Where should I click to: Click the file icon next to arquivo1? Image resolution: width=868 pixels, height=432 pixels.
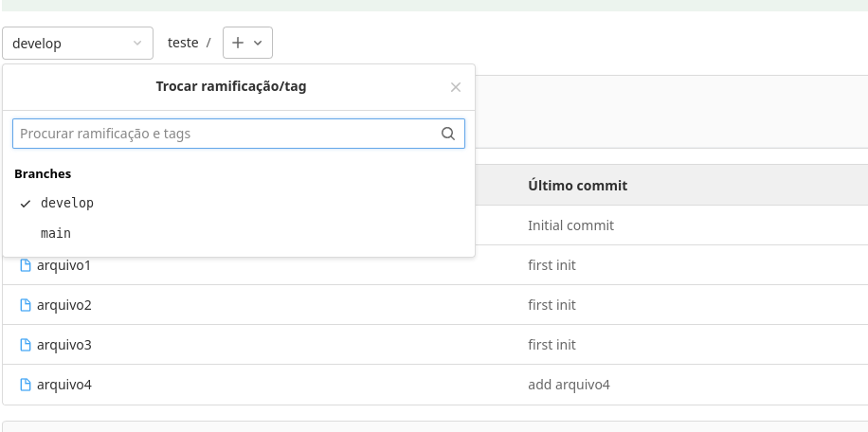point(26,265)
